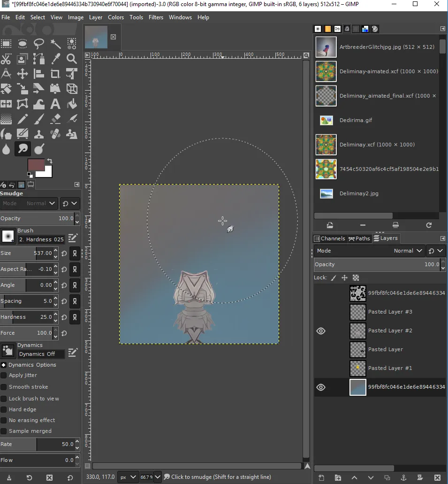The width and height of the screenshot is (448, 484).
Task: Check the Sample merged option
Action: pos(4,431)
